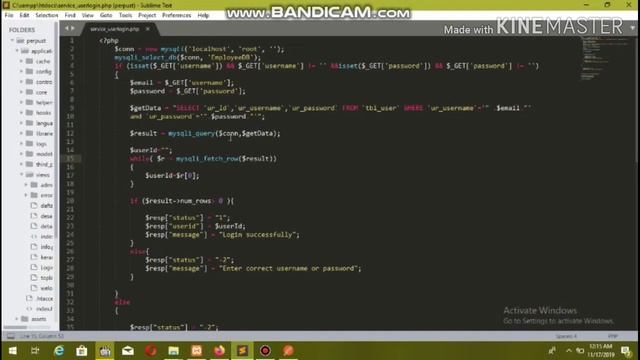
Task: Open Internet Explorer from the taskbar
Action: coord(59,351)
